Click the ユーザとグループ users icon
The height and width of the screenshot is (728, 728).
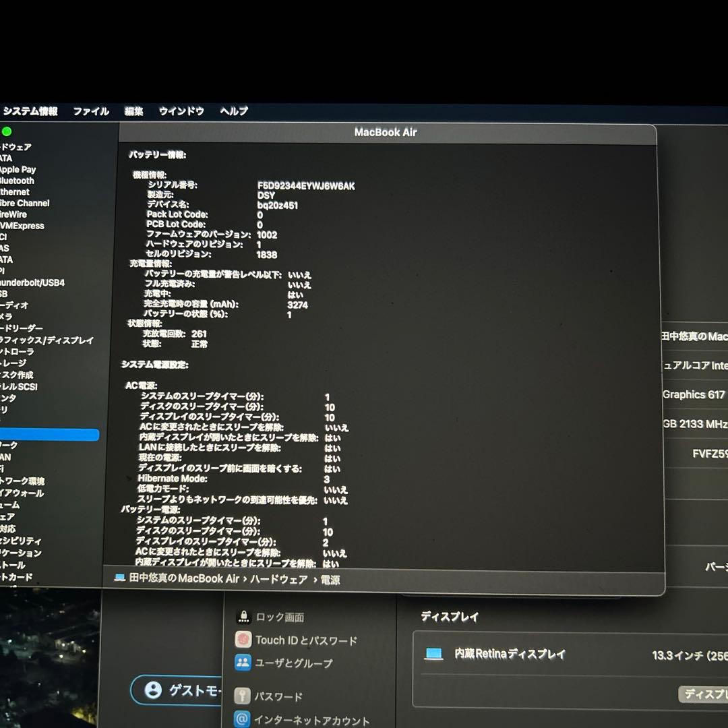pyautogui.click(x=243, y=663)
